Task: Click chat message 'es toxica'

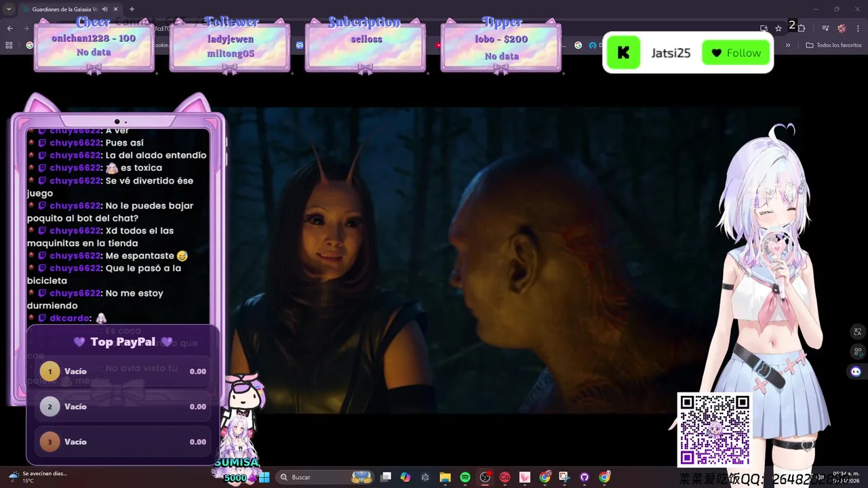Action: click(x=141, y=168)
